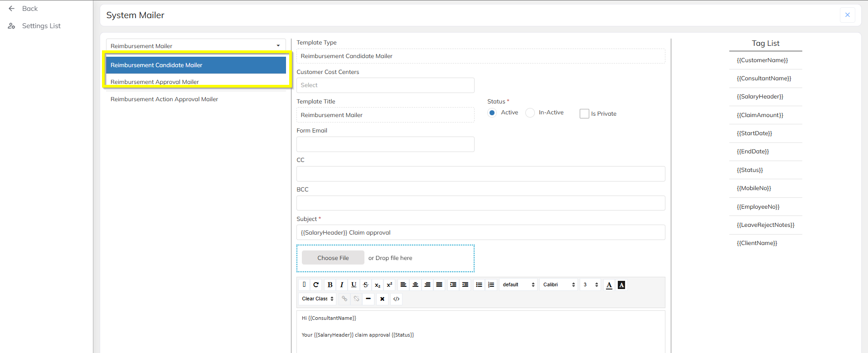Open HTML source code view
The image size is (868, 353).
pos(396,299)
